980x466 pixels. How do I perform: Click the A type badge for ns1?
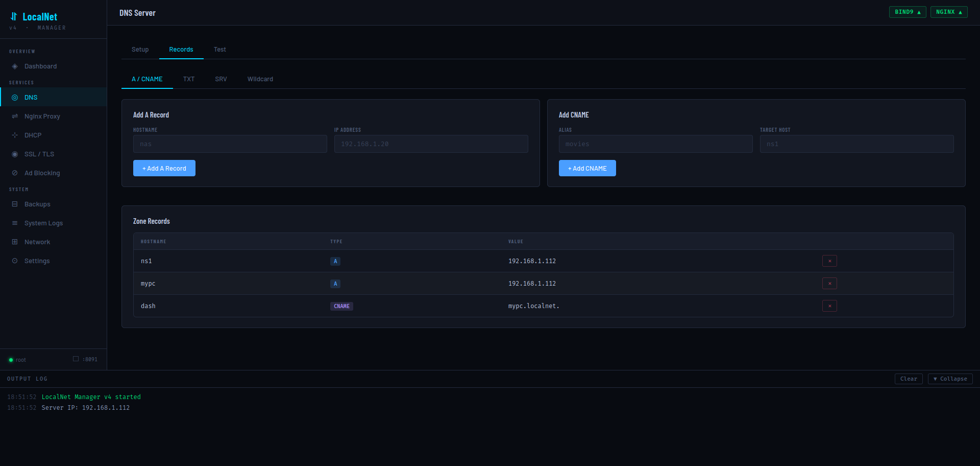coord(335,262)
